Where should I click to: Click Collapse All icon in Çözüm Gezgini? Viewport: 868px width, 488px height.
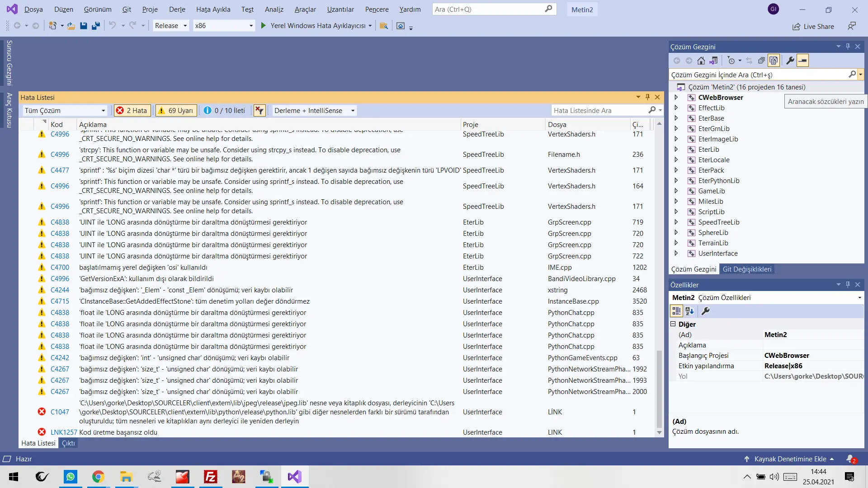pos(761,61)
